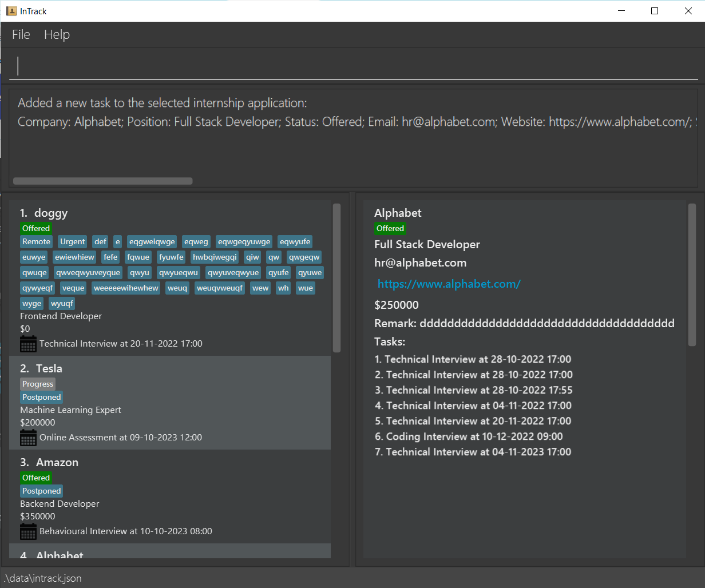Click Full Stack Developer in details panel

tap(427, 244)
